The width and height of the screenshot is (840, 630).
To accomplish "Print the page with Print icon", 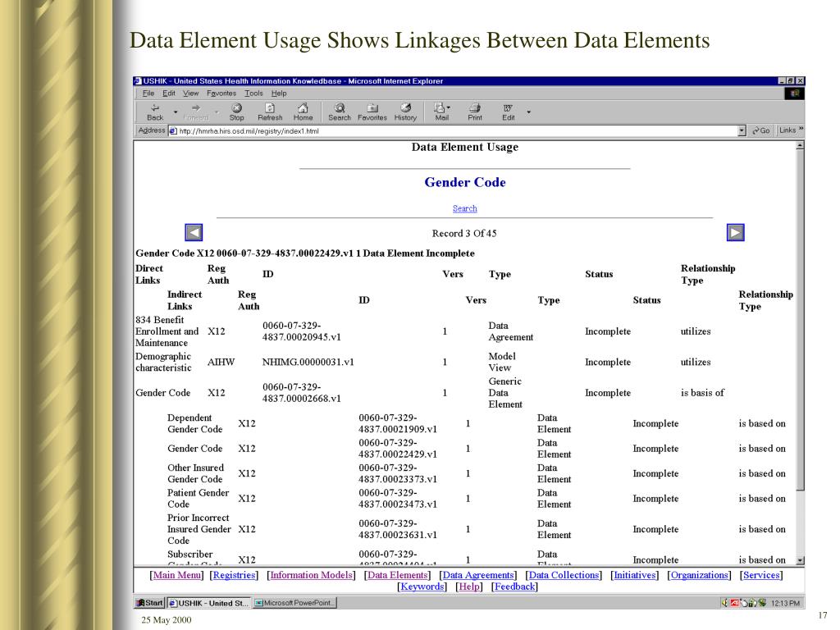I will click(475, 112).
